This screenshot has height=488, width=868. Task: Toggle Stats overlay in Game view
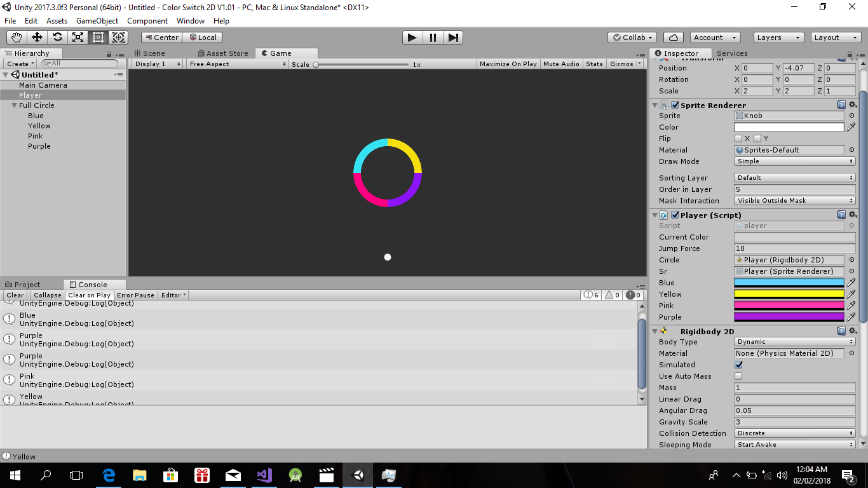point(594,64)
